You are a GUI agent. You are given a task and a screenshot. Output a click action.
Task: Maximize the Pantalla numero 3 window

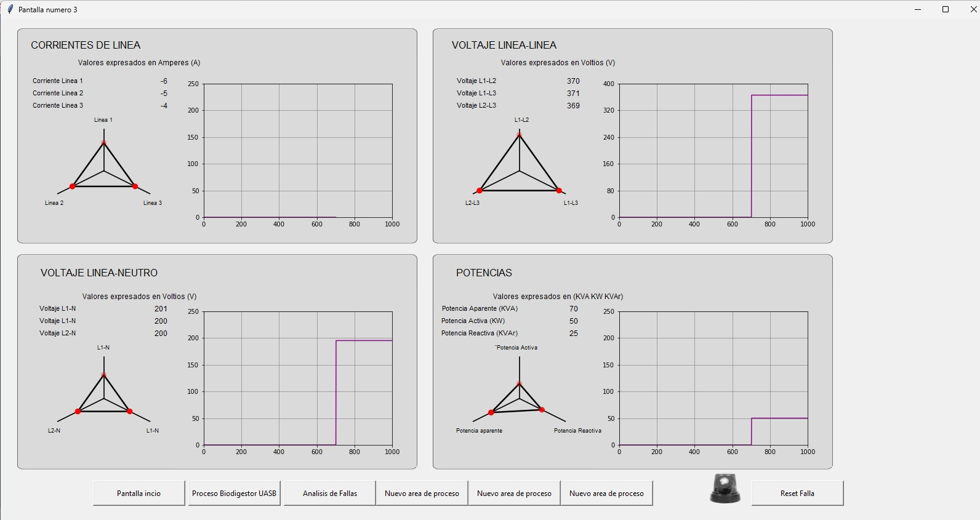click(946, 9)
